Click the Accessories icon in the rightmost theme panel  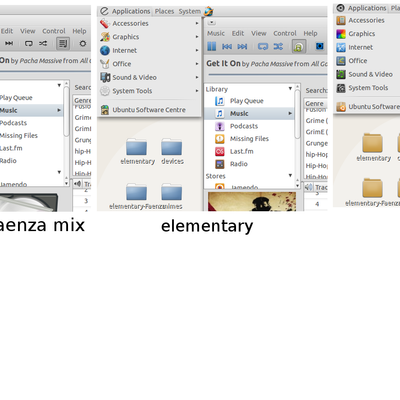(341, 20)
